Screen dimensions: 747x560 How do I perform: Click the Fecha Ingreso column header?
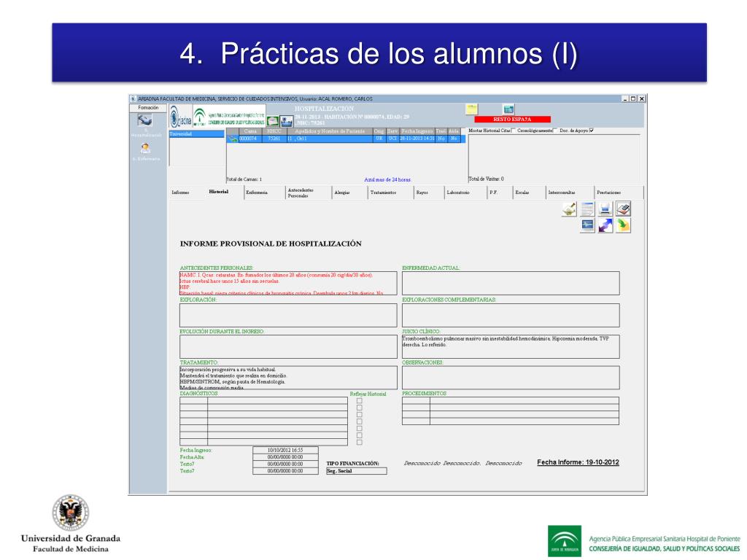(417, 131)
